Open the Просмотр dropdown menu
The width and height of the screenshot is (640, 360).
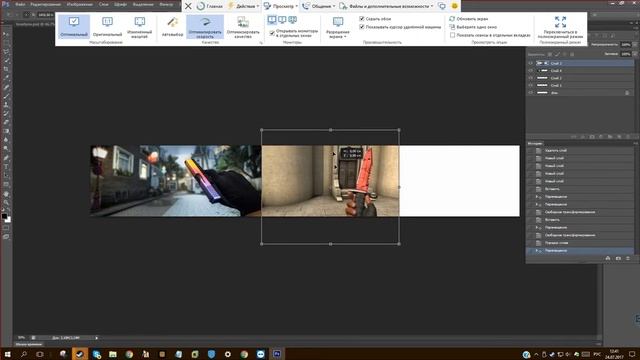click(280, 6)
